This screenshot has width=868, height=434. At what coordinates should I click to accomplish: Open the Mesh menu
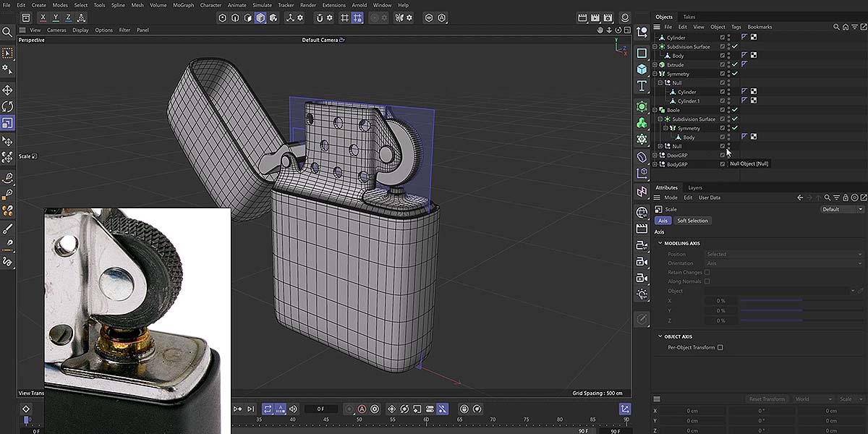(137, 5)
